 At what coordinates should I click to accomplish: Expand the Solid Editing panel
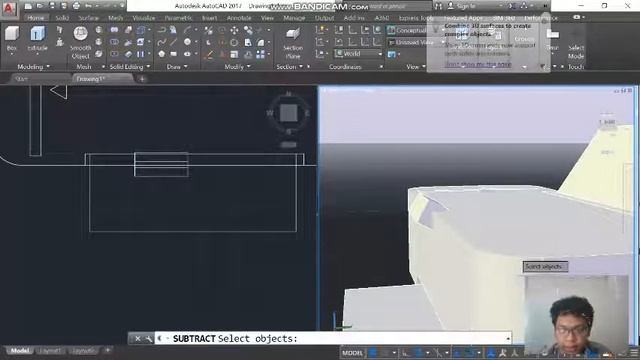130,67
